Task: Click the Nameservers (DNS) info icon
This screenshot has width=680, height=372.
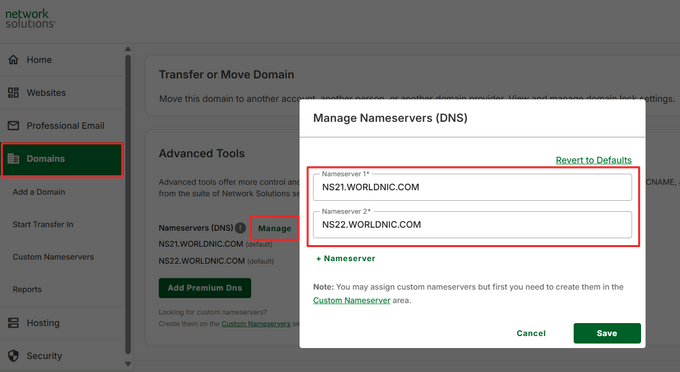Action: click(240, 228)
